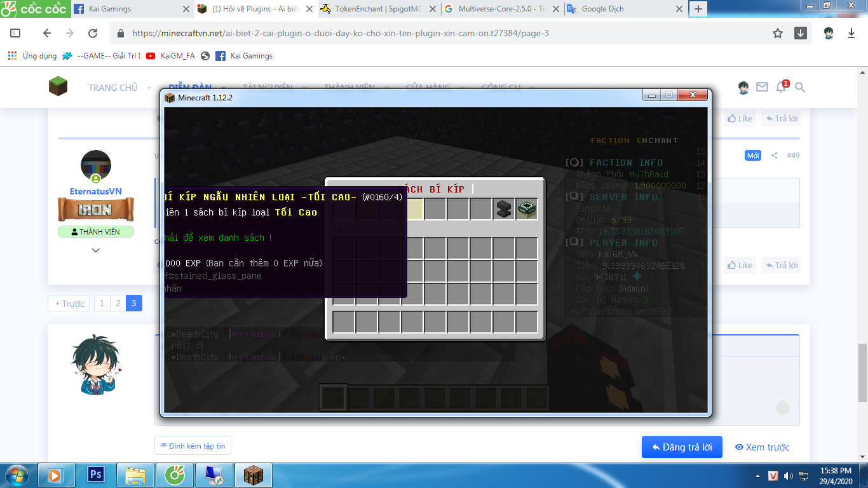Click the taskbar clock showing 15:38 PM
This screenshot has height=488, width=868.
tap(836, 475)
